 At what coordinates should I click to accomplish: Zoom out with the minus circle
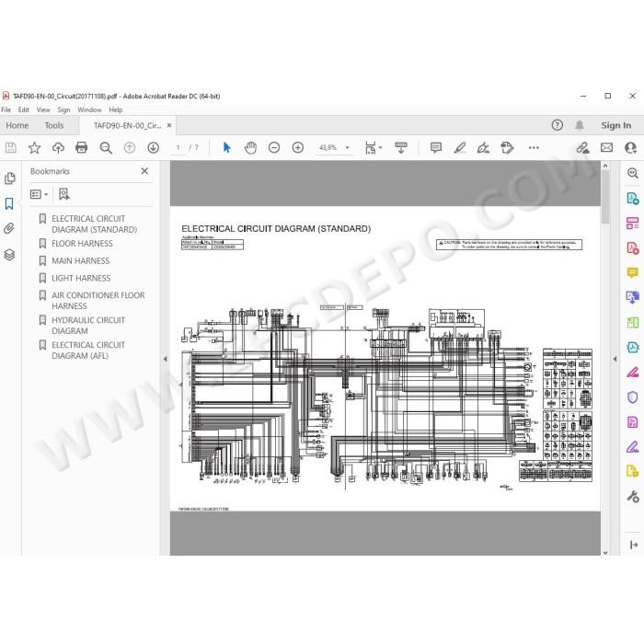[x=274, y=147]
